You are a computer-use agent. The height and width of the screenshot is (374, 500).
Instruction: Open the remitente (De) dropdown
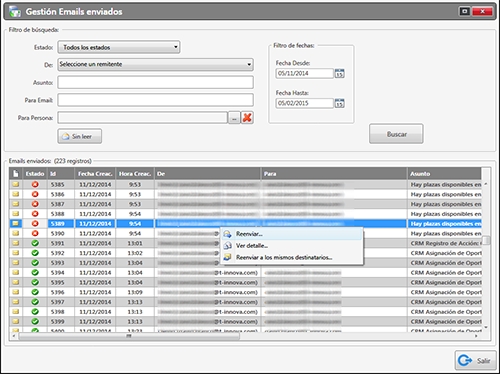[155, 64]
